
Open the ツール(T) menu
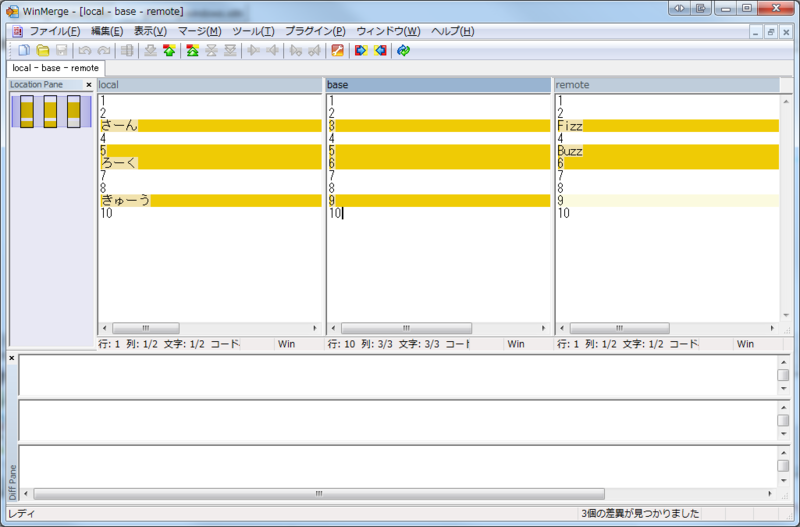[253, 31]
